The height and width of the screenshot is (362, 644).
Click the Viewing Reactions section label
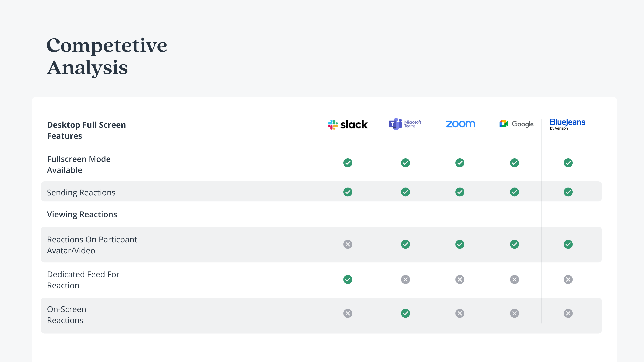(82, 214)
